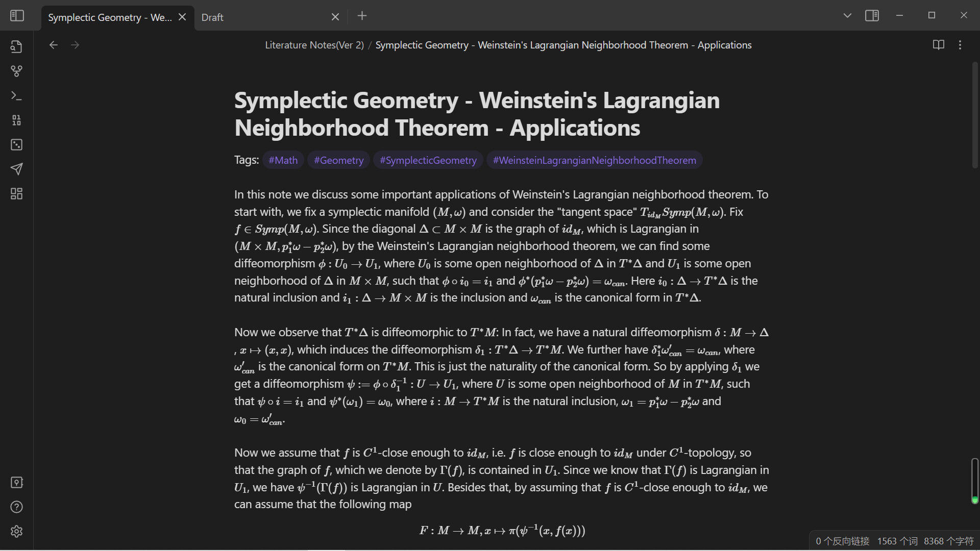Click the #SymplecticGeometry tag
The image size is (980, 551).
[428, 160]
